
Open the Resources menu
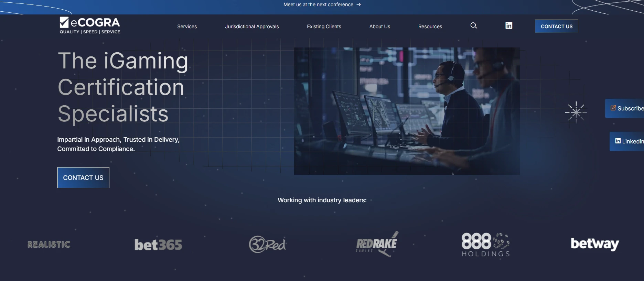coord(430,26)
